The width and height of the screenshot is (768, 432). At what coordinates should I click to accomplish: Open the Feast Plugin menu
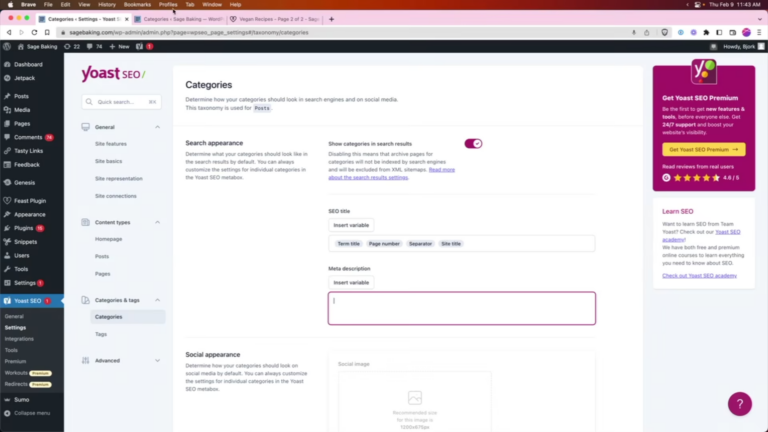click(x=32, y=201)
